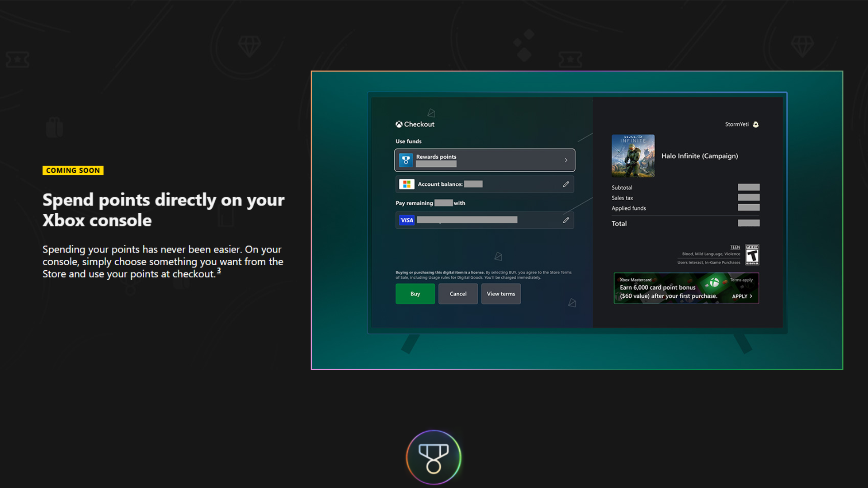Select the Microsoft account balance logo
868x488 pixels.
coord(406,184)
